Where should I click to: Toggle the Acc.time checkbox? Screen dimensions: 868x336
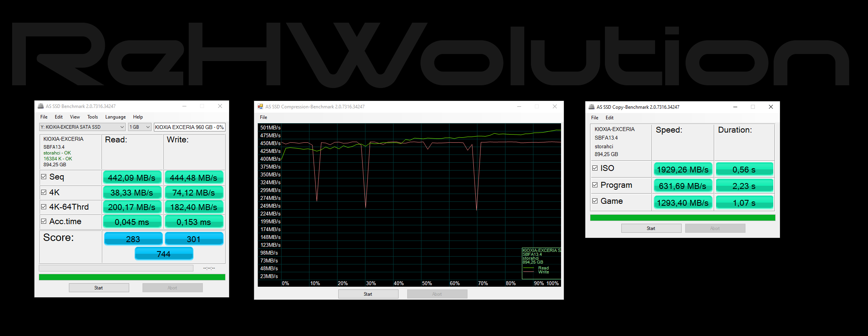pyautogui.click(x=44, y=221)
